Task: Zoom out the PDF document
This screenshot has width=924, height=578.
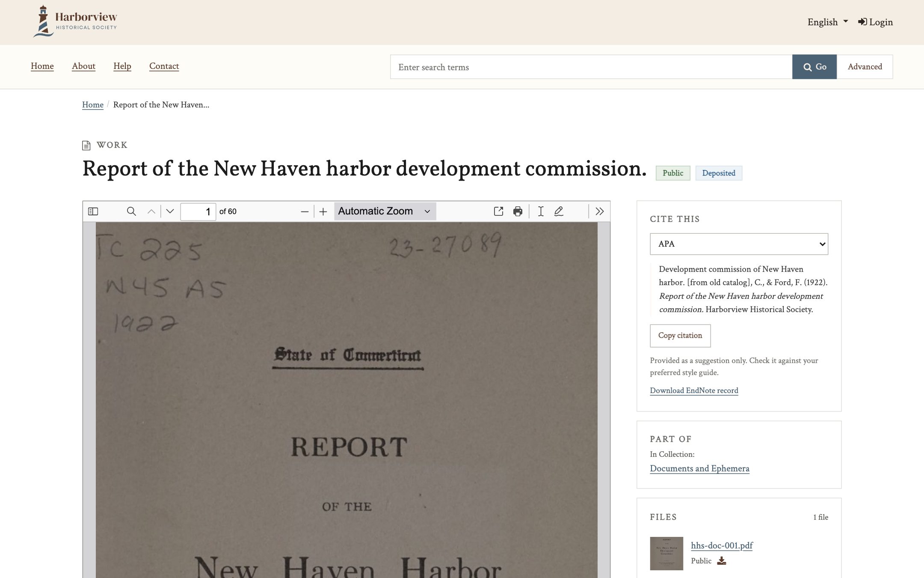Action: [305, 212]
